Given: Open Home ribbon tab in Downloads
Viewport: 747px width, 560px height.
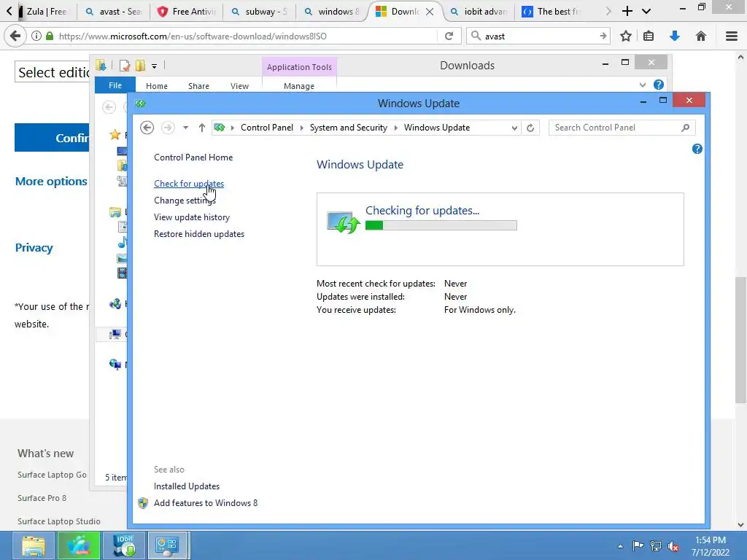Looking at the screenshot, I should point(157,86).
